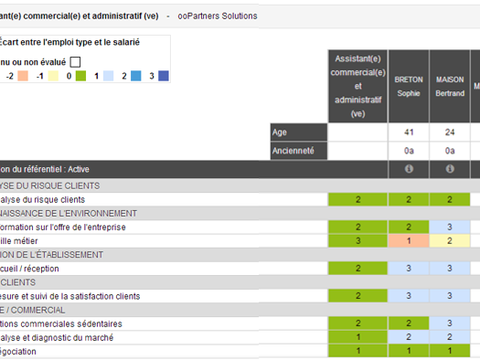Click the Assistant(e) commercial(e) job type header

coord(358,86)
